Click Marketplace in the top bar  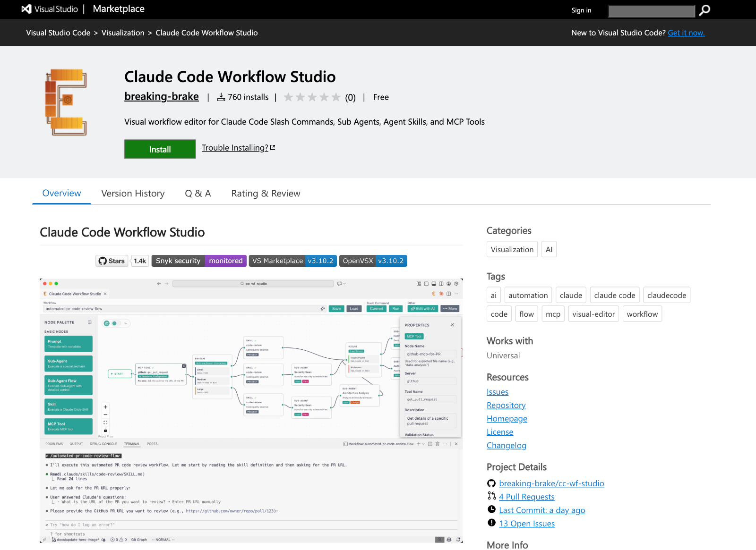click(118, 8)
